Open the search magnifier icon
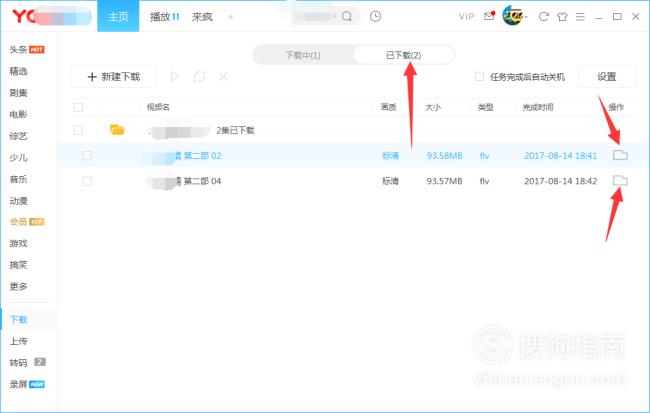The image size is (650, 413). coord(347,16)
